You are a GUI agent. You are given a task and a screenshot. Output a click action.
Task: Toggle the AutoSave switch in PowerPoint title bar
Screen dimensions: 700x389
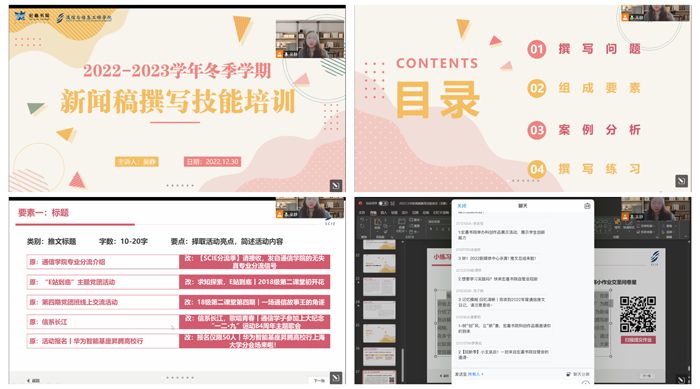pos(383,203)
